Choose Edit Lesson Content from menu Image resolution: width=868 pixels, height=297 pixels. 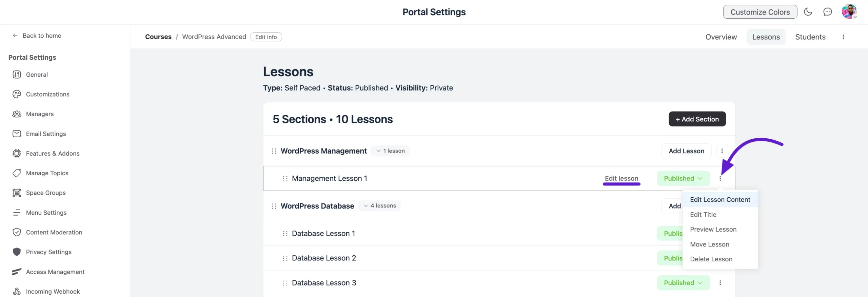tap(720, 200)
